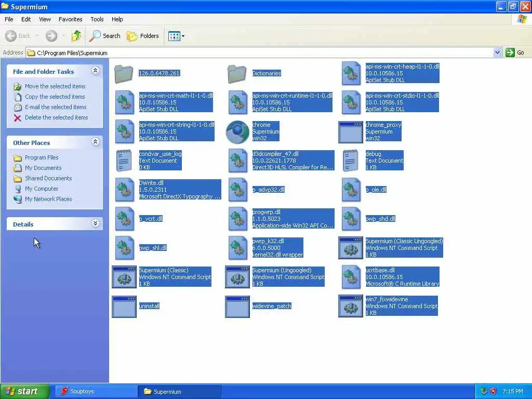This screenshot has height=399, width=532.
Task: Open the Views dropdown button
Action: click(177, 36)
